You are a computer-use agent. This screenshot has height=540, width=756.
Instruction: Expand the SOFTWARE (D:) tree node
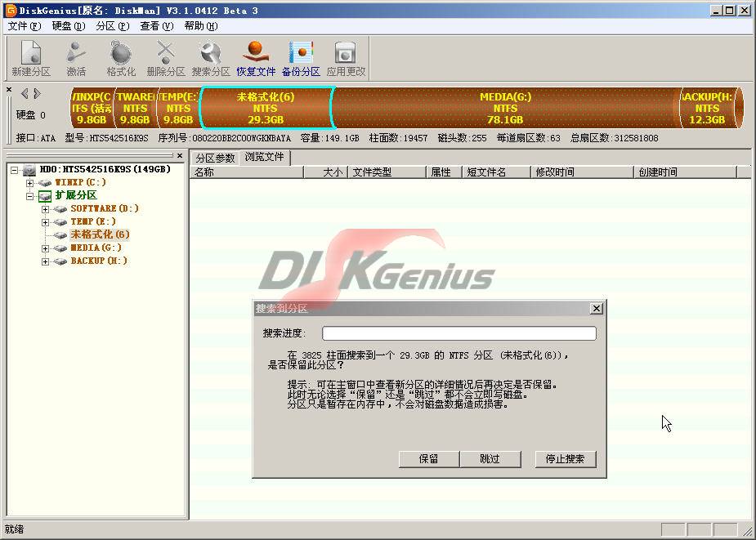point(45,209)
